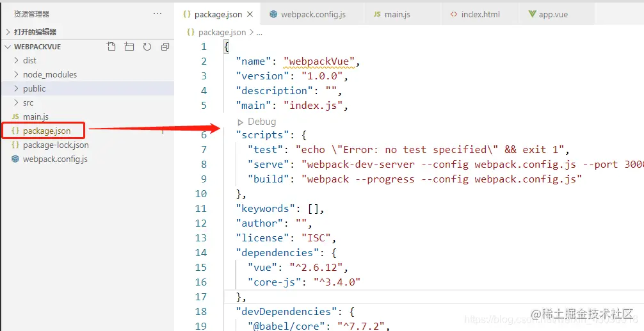Expand the src folder
The width and height of the screenshot is (644, 331).
[x=17, y=102]
